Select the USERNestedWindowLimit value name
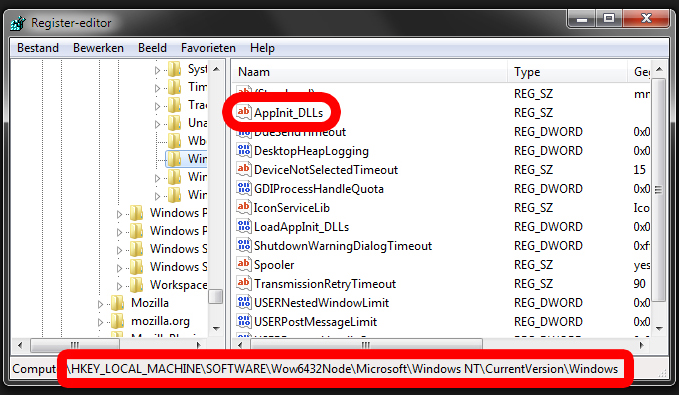 click(x=321, y=303)
